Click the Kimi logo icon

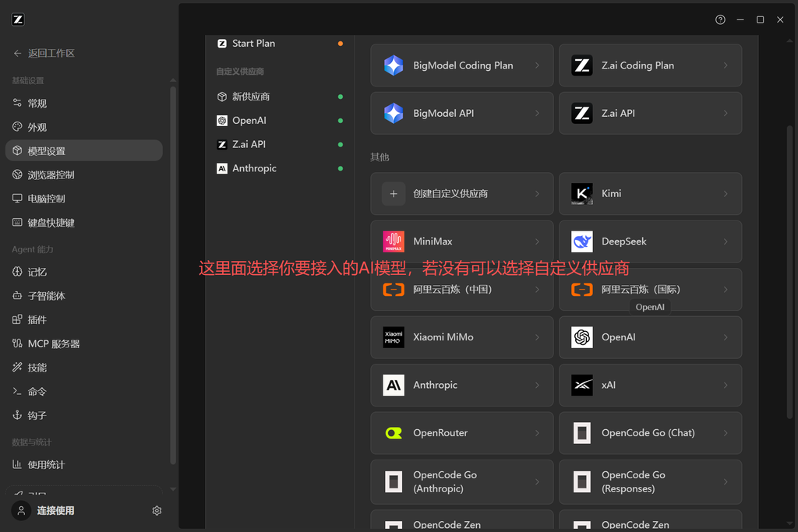pyautogui.click(x=581, y=194)
